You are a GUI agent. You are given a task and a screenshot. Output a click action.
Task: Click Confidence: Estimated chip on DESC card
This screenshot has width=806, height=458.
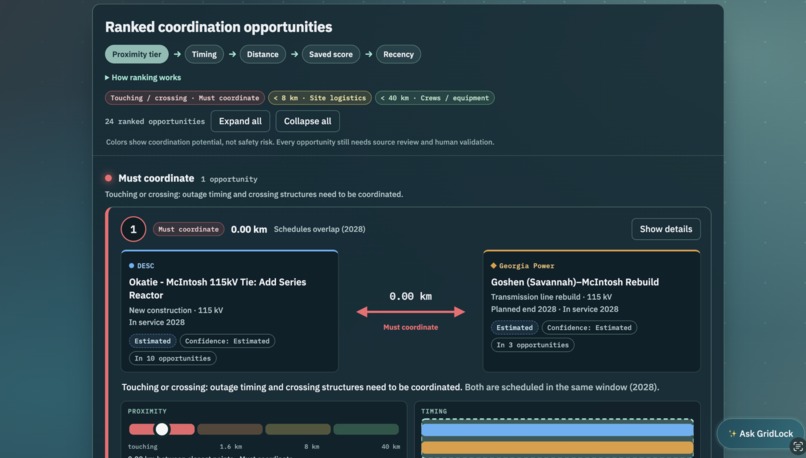227,341
